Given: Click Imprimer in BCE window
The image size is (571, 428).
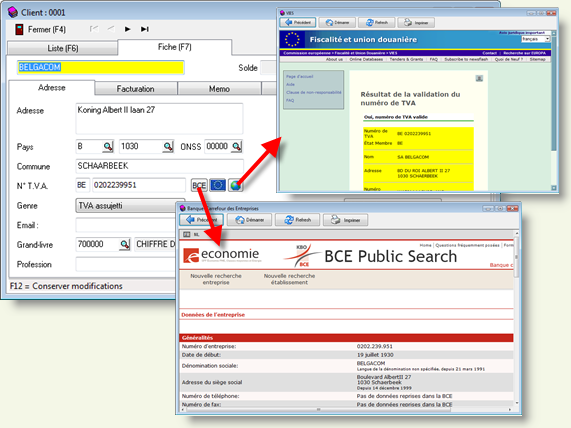Looking at the screenshot, I should pyautogui.click(x=345, y=220).
